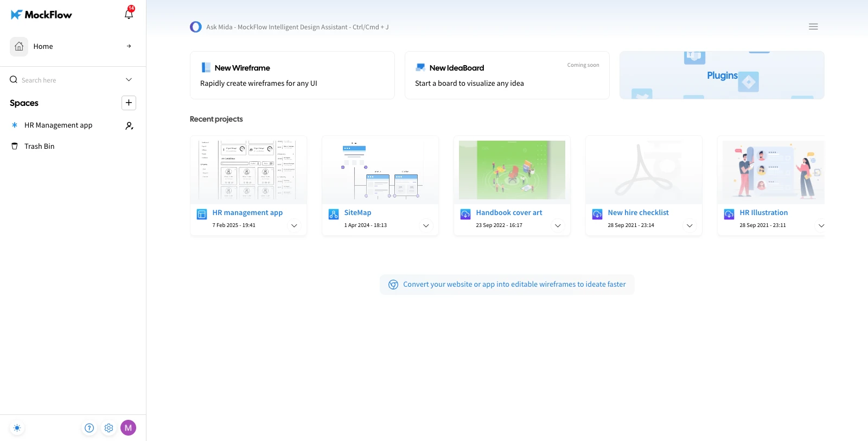Add a new space with plus button
868x441 pixels.
coord(129,103)
